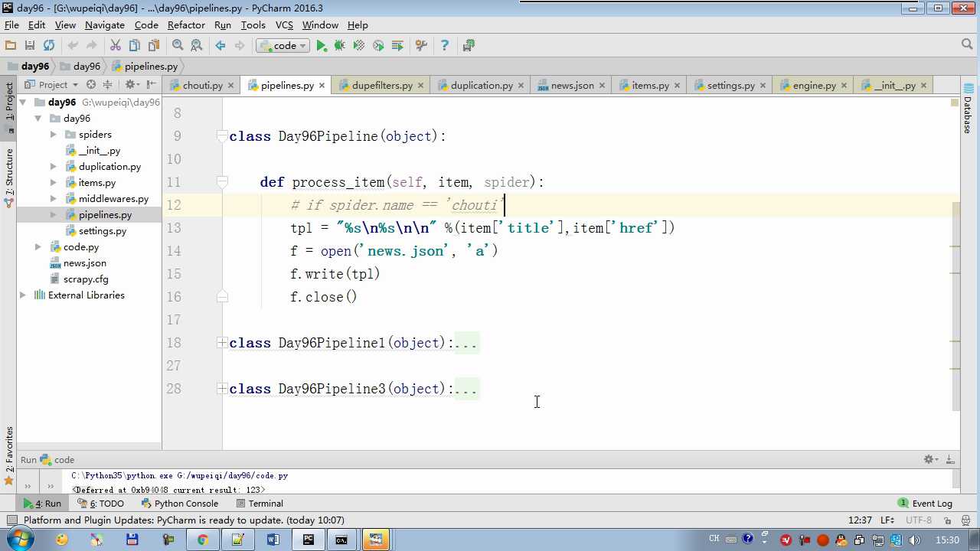Run with coverage icon in toolbar
This screenshot has height=551, width=980.
point(359,46)
